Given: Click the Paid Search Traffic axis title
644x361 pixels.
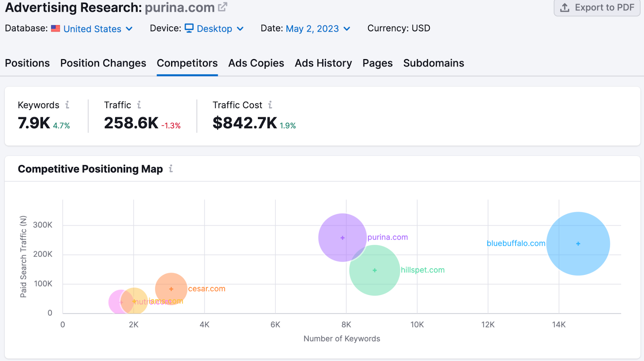Looking at the screenshot, I should pyautogui.click(x=23, y=256).
